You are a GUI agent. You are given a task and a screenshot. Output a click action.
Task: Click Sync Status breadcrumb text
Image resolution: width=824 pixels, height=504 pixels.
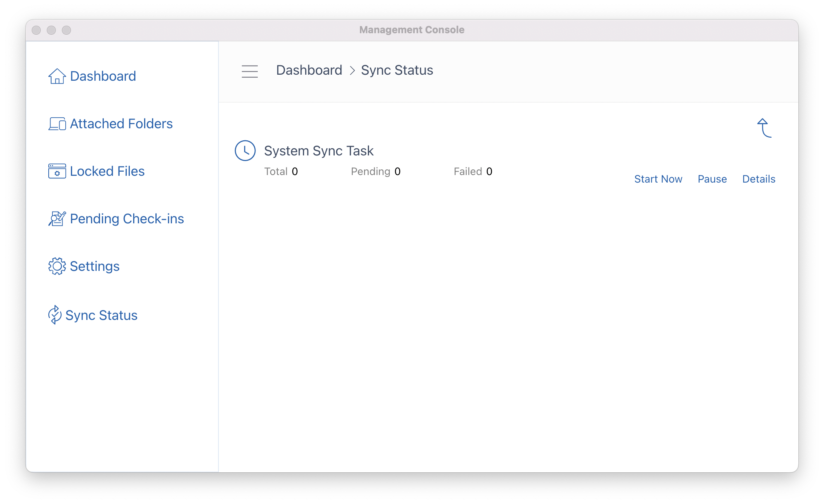(397, 70)
